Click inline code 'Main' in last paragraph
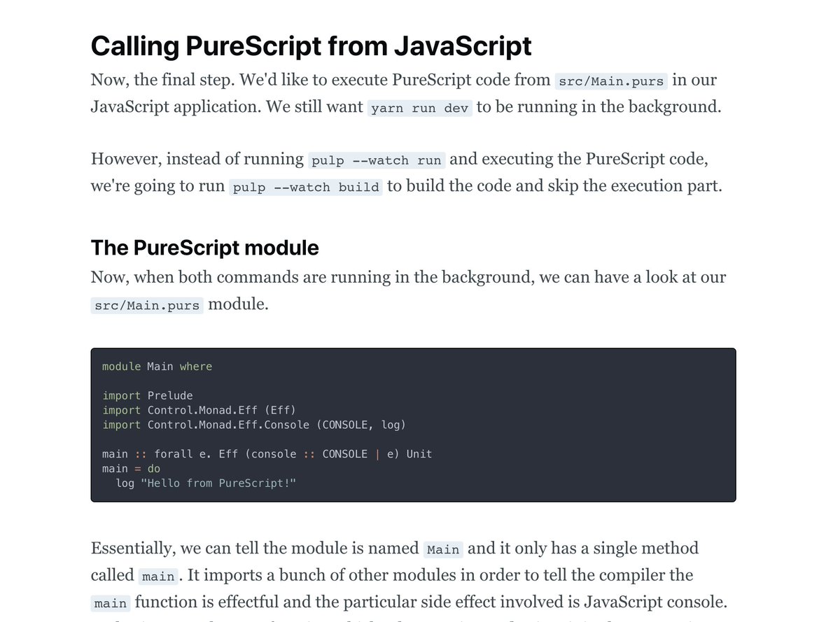The image size is (840, 622). [442, 549]
